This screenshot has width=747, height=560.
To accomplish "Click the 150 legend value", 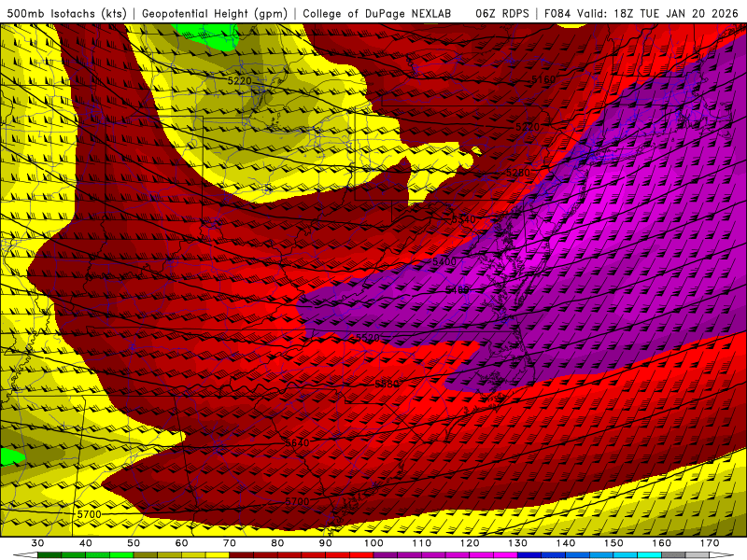I will 613,543.
